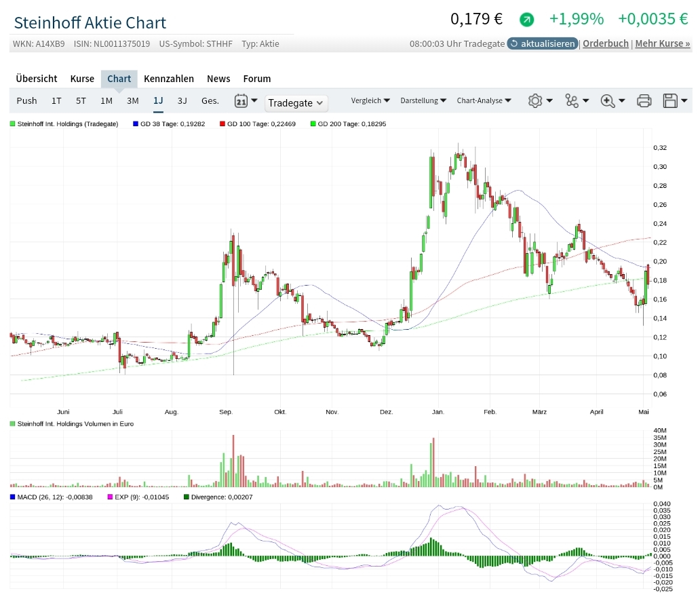Viewport: 700px width, 610px height.
Task: Select the 3J timeframe
Action: tap(182, 101)
